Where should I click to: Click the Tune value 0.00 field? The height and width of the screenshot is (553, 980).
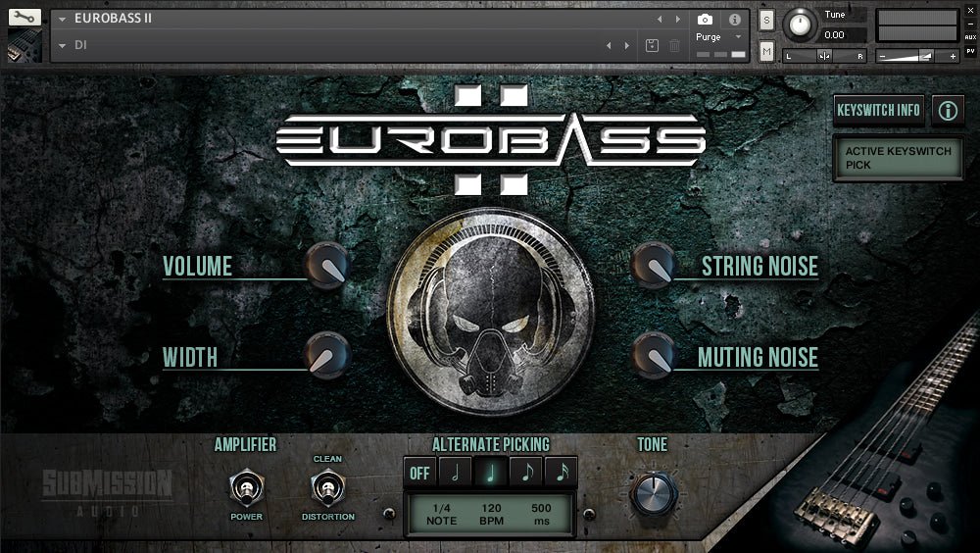pyautogui.click(x=842, y=35)
